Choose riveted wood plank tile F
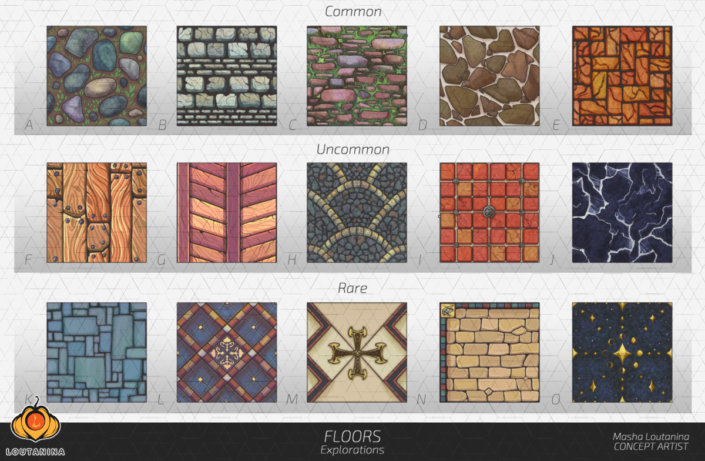 coord(97,213)
